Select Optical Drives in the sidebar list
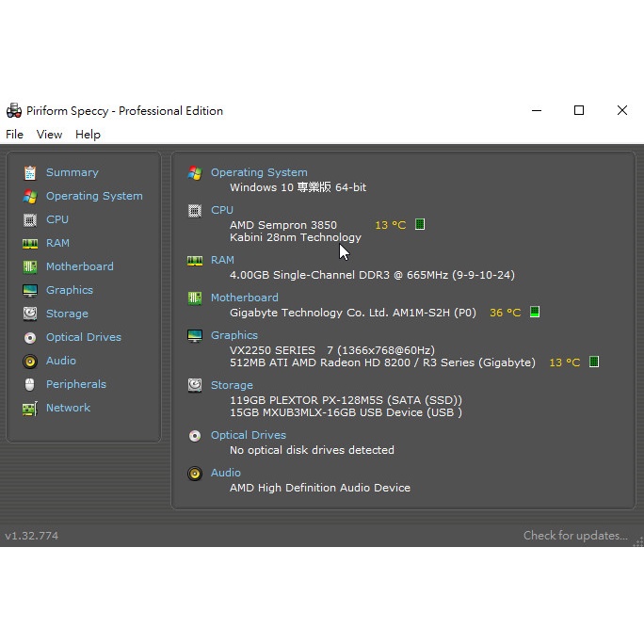Viewport: 644px width, 644px height. pos(83,337)
